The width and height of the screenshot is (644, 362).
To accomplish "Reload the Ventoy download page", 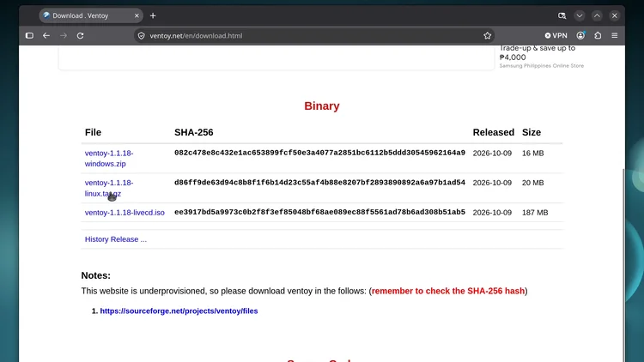I will [80, 36].
